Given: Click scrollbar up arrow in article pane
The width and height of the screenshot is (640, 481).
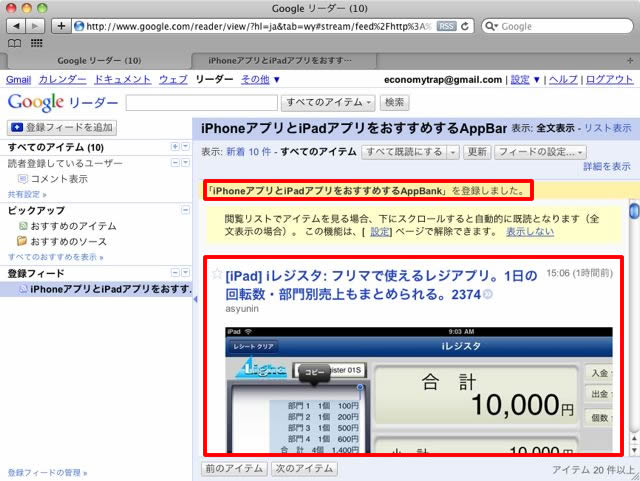Looking at the screenshot, I should pos(634,439).
